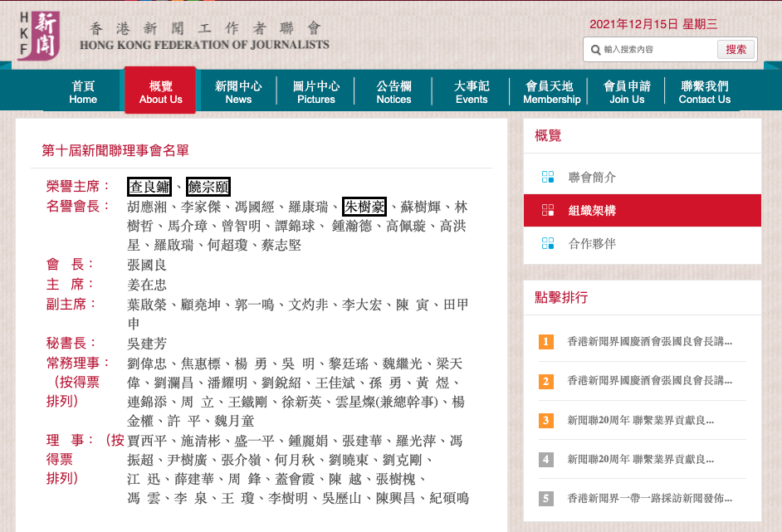Click the grid icon beside 組織架構

[548, 211]
